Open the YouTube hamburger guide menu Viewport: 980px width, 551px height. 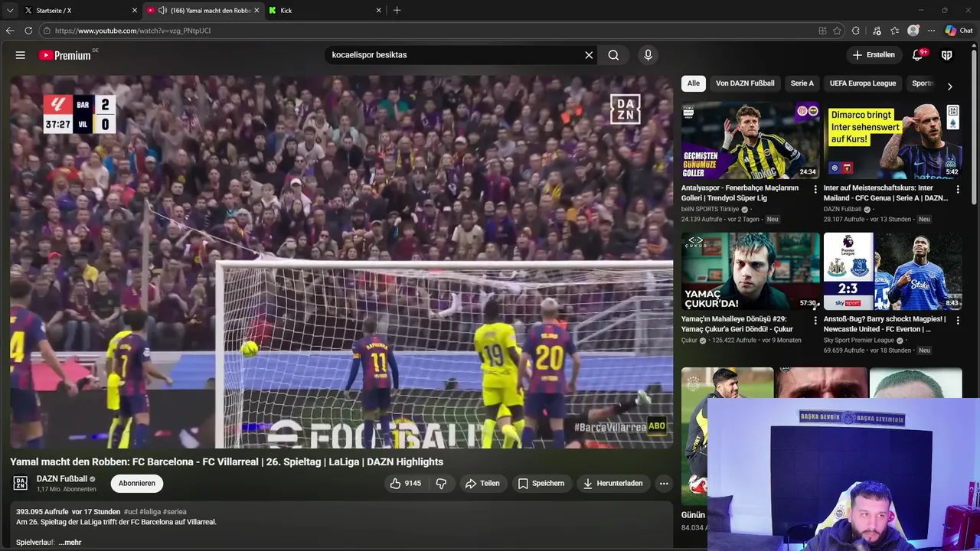click(x=21, y=55)
